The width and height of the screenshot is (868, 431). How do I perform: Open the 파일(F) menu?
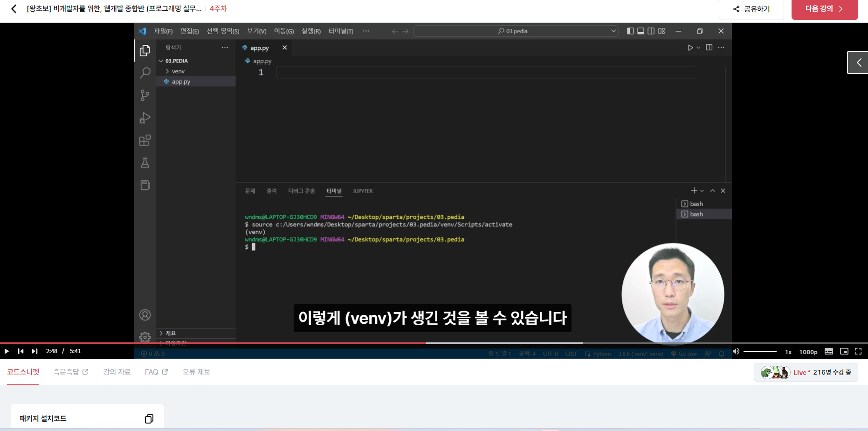(163, 31)
